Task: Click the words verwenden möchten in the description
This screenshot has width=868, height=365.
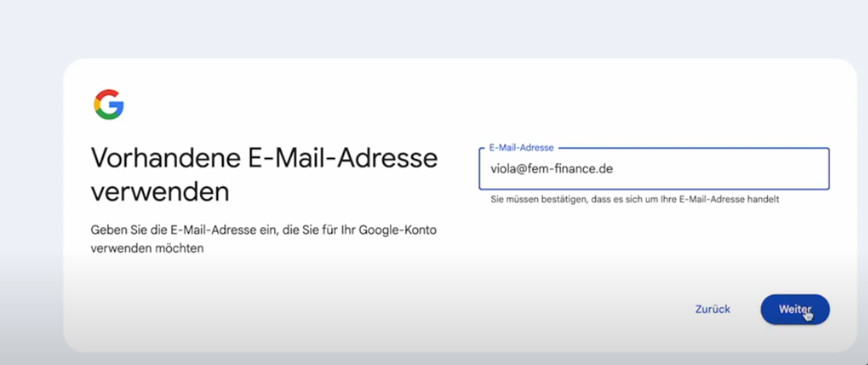Action: [x=147, y=248]
